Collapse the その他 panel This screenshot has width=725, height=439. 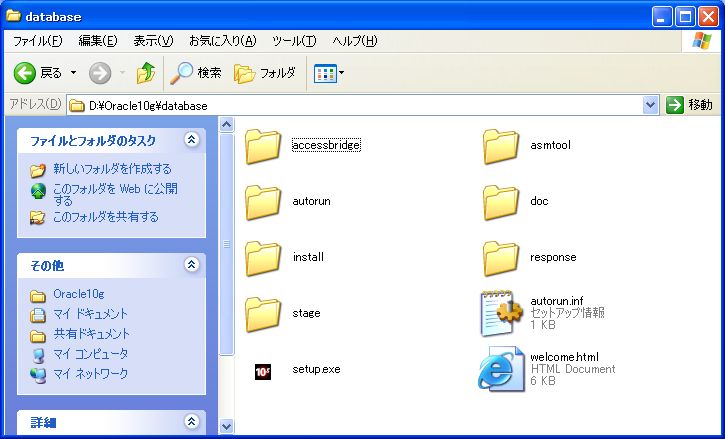point(191,265)
